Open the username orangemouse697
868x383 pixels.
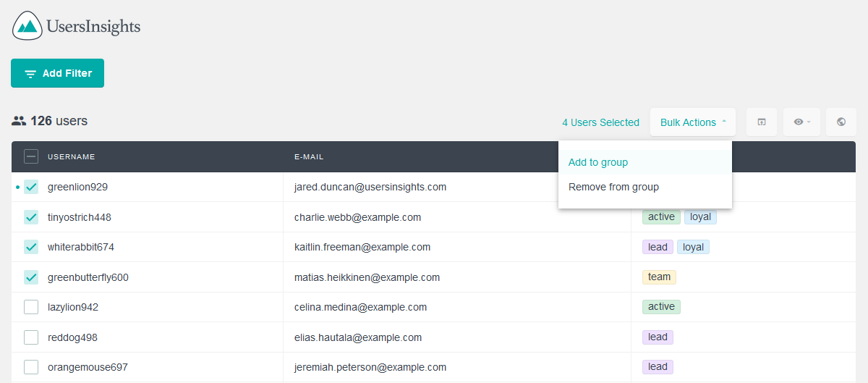(x=88, y=367)
